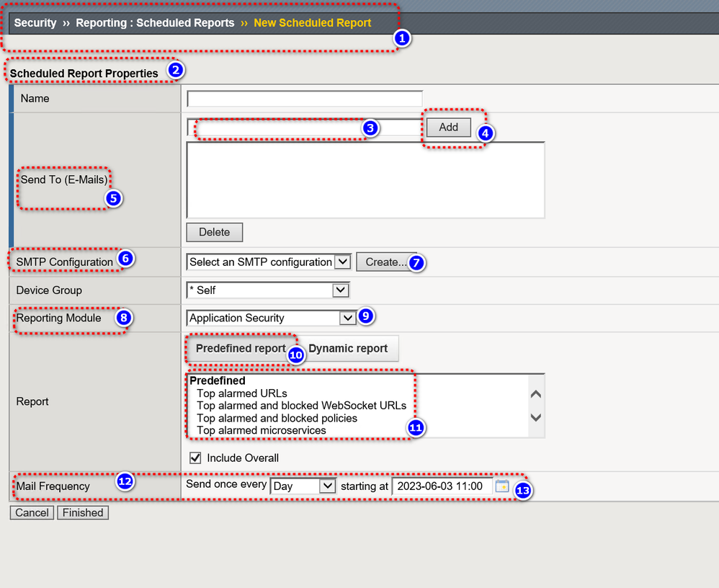
Task: Open the calendar date picker icon
Action: 502,486
